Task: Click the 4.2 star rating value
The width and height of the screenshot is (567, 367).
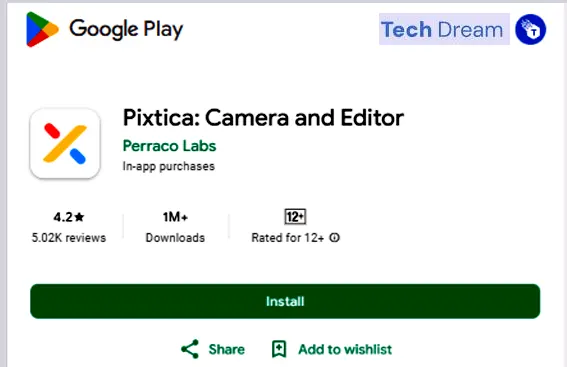Action: (x=69, y=217)
